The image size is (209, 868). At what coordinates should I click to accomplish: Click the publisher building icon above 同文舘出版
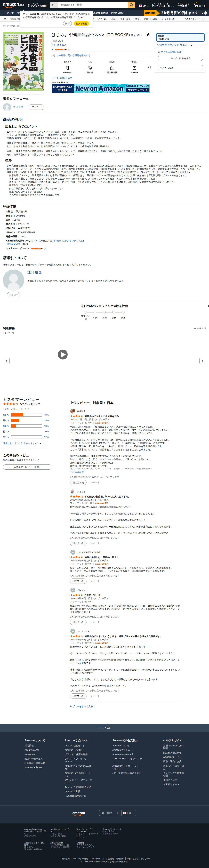click(112, 68)
